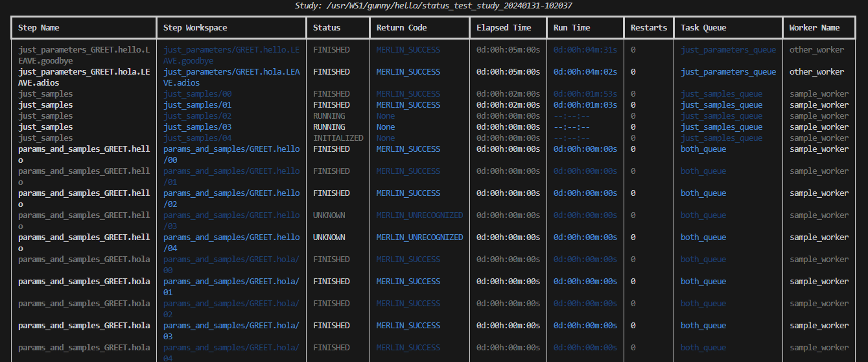This screenshot has width=868, height=362.
Task: Click just_samples_queue in just_samples/03 row
Action: click(721, 127)
